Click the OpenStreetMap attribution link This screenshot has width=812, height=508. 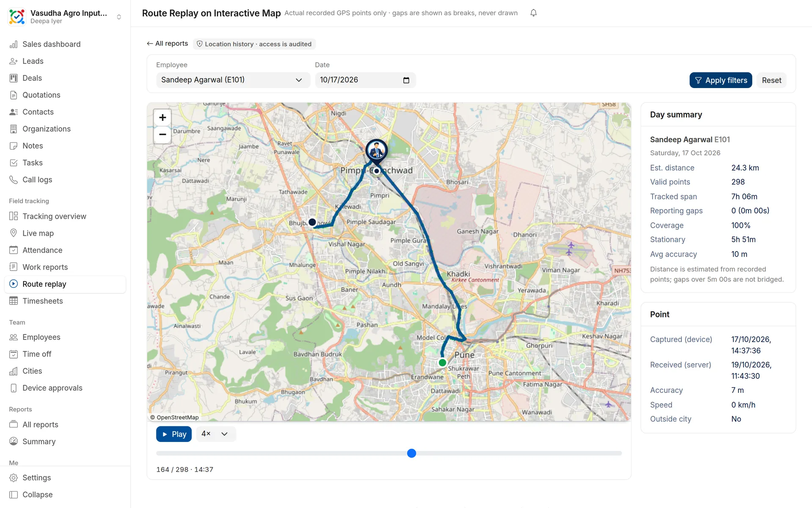178,417
